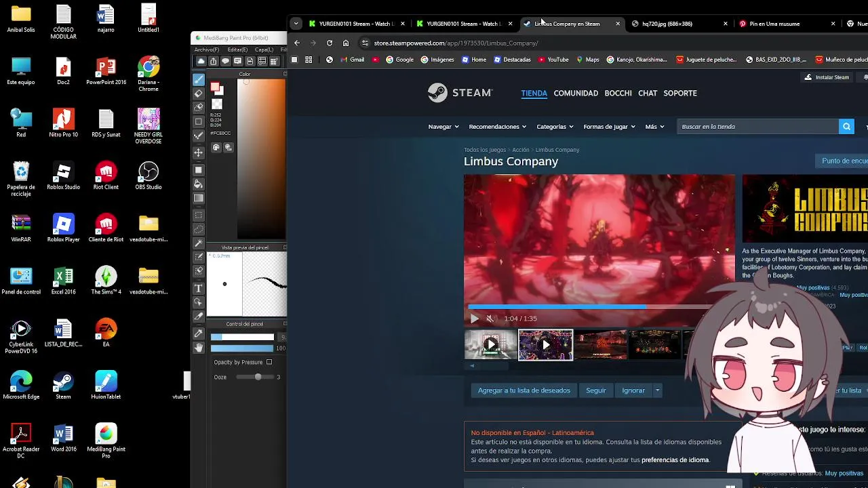Click the foreground color swatch in MediBang
The width and height of the screenshot is (868, 488).
[x=215, y=87]
